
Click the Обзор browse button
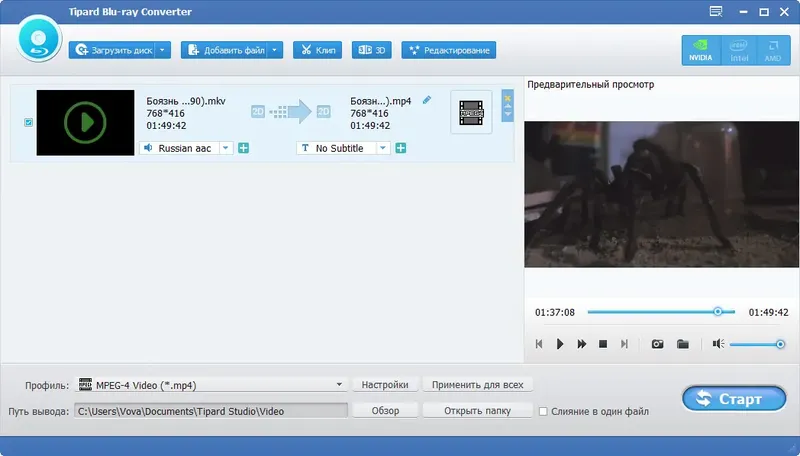pyautogui.click(x=385, y=411)
